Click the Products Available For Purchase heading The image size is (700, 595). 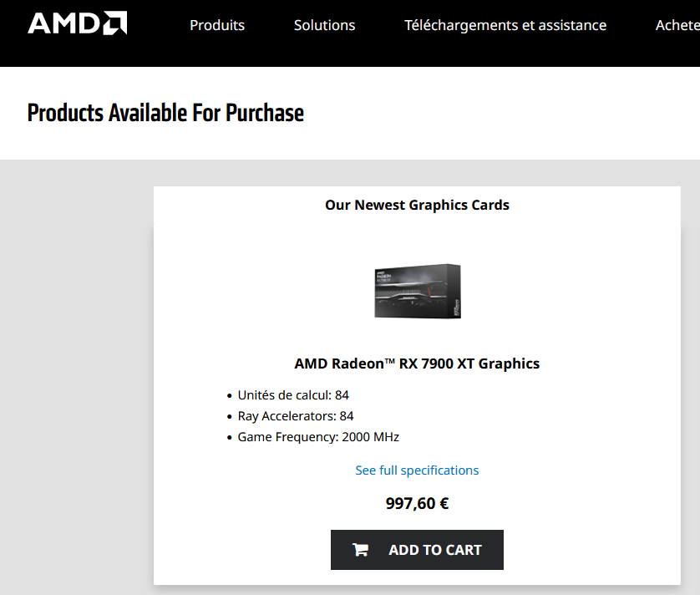point(165,113)
